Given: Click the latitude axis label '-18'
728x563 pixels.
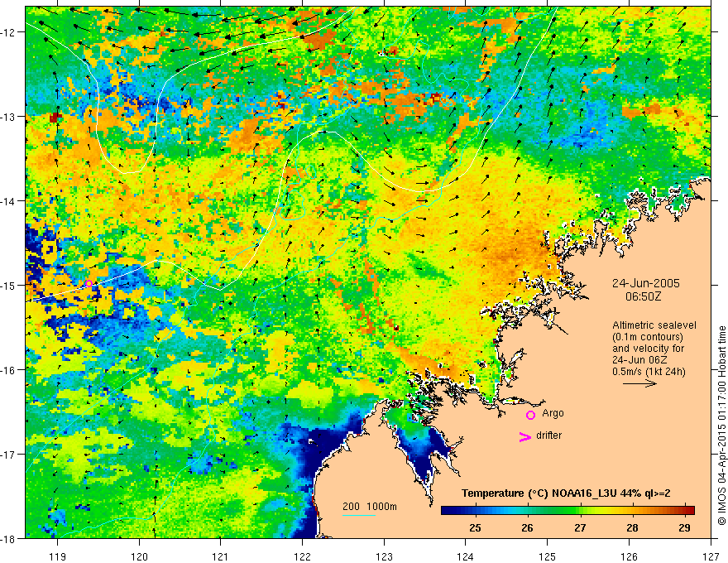Looking at the screenshot, I should (9, 538).
